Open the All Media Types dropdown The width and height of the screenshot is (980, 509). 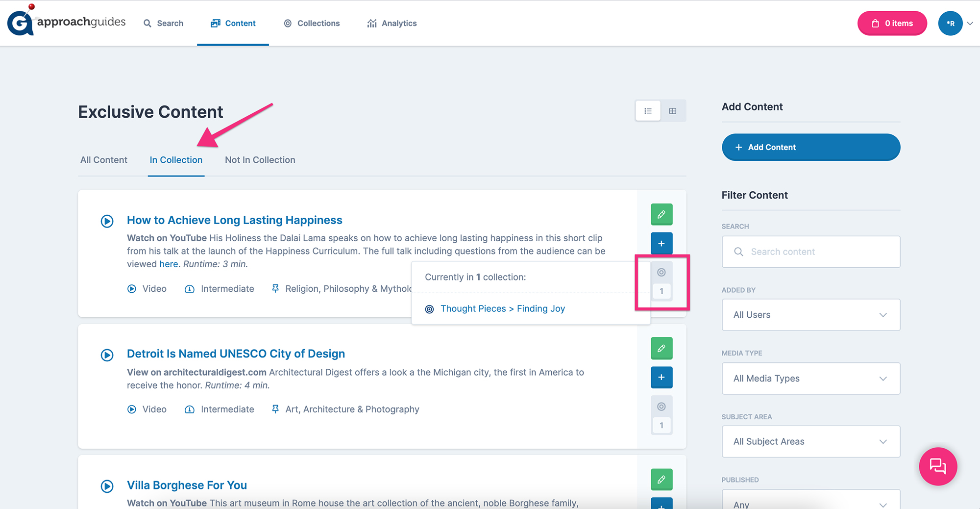[x=811, y=379]
